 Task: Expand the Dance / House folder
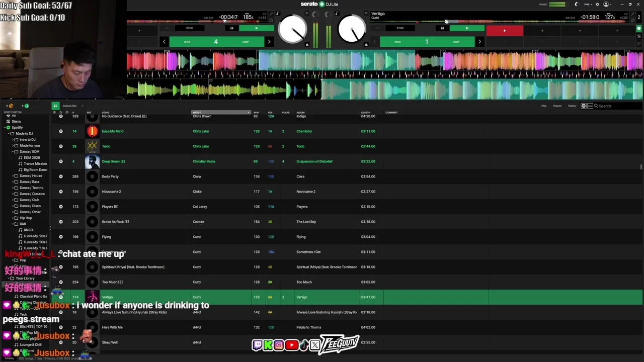(13, 175)
